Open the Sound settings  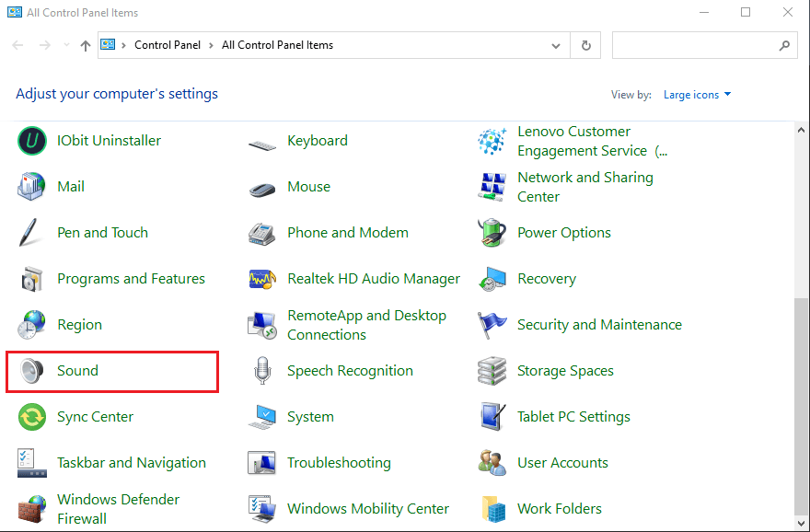pos(77,370)
